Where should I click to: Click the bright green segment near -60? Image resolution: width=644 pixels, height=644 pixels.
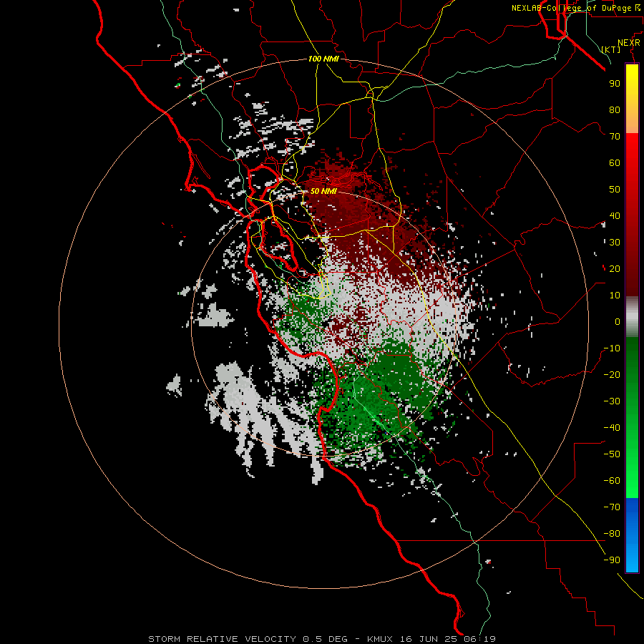click(632, 484)
